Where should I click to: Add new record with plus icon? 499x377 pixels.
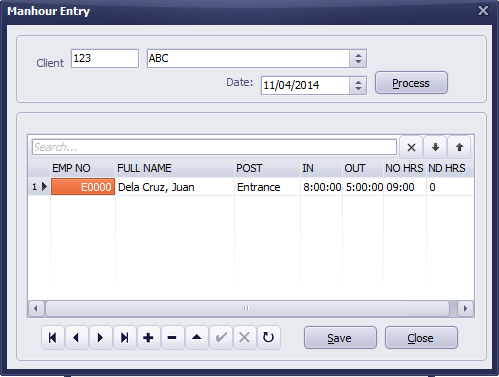point(149,338)
